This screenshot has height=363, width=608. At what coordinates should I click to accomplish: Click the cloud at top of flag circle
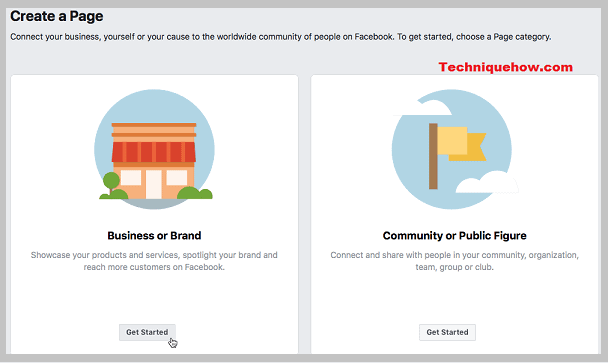[x=425, y=107]
